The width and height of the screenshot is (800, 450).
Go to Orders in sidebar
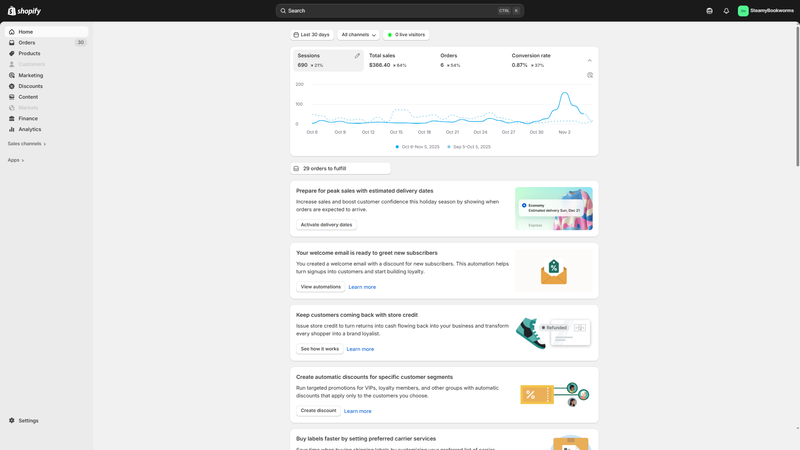point(46,43)
